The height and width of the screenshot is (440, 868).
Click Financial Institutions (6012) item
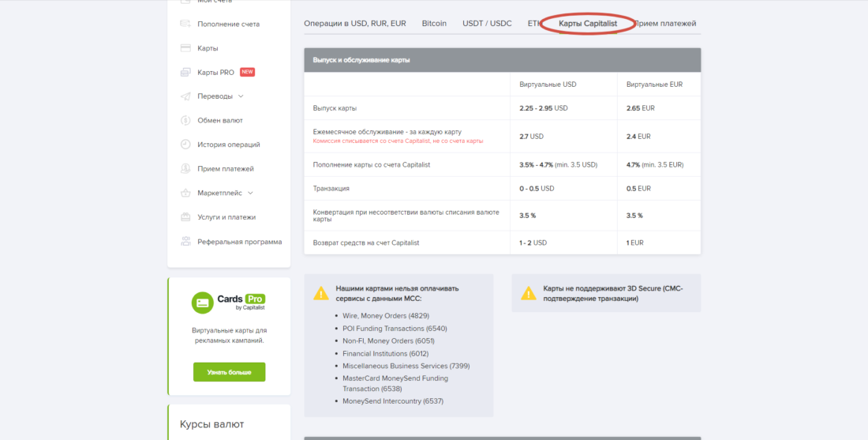(385, 353)
